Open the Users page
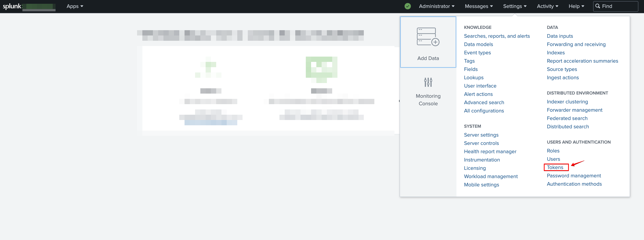This screenshot has height=240, width=644. 553,159
